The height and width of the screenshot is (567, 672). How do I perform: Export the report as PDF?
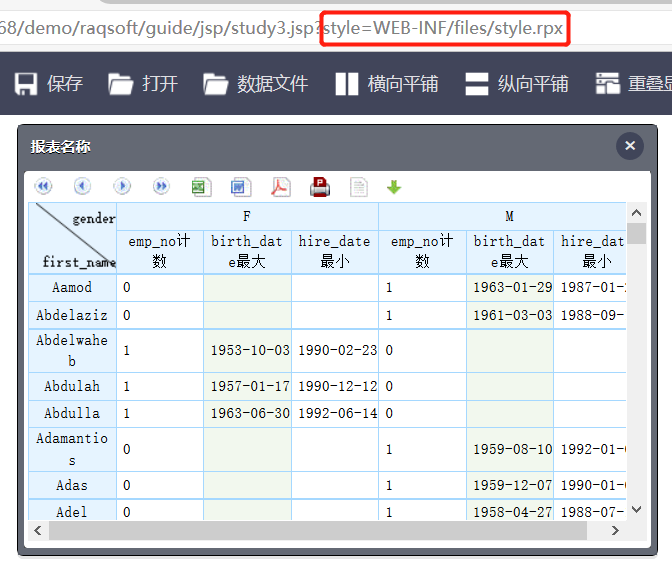coord(280,186)
